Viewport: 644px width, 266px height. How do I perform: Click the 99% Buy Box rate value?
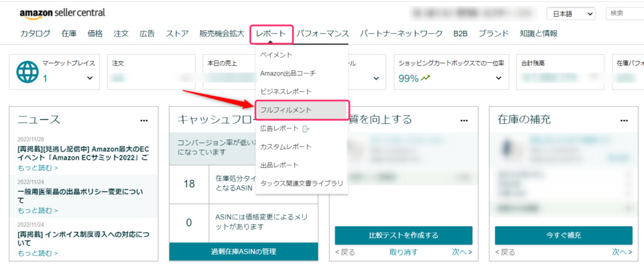click(x=408, y=78)
